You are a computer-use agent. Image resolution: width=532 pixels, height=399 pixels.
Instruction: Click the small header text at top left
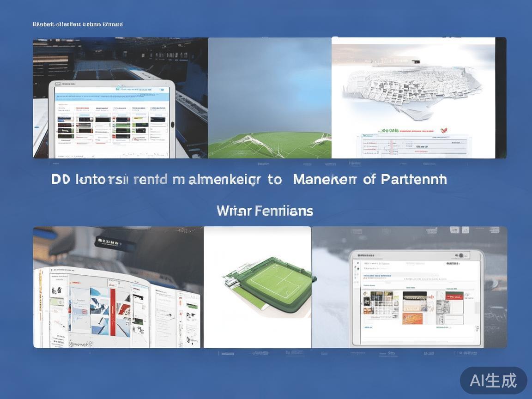(78, 24)
